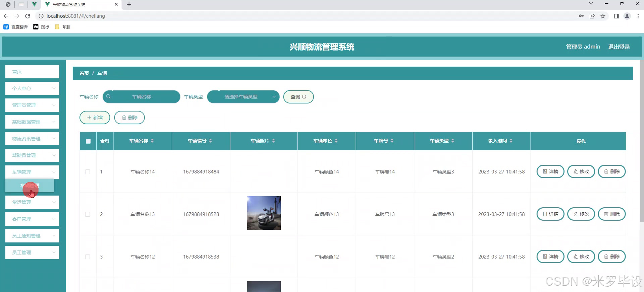Open the password key icon

click(581, 16)
